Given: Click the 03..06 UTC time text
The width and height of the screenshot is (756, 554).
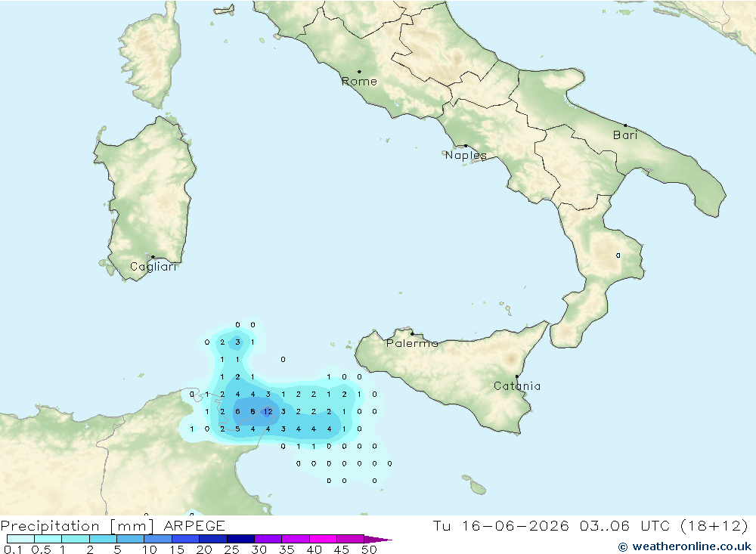Looking at the screenshot, I should point(625,525).
